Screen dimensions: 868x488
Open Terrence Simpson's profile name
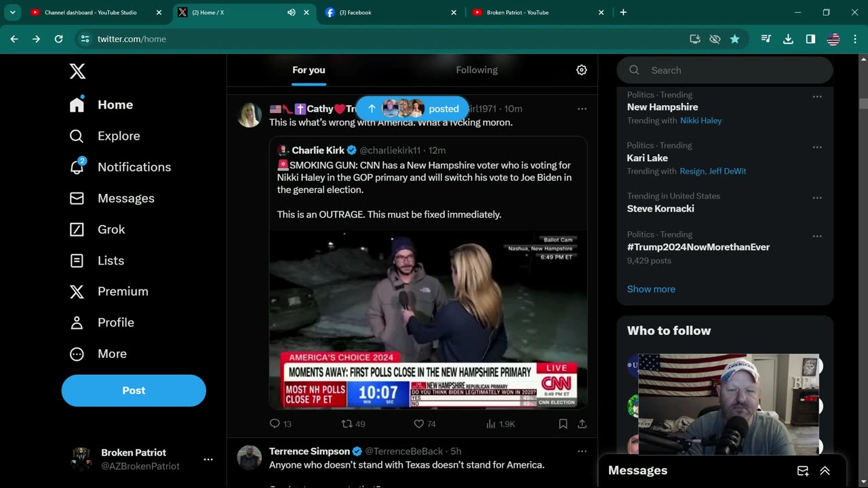(x=309, y=451)
